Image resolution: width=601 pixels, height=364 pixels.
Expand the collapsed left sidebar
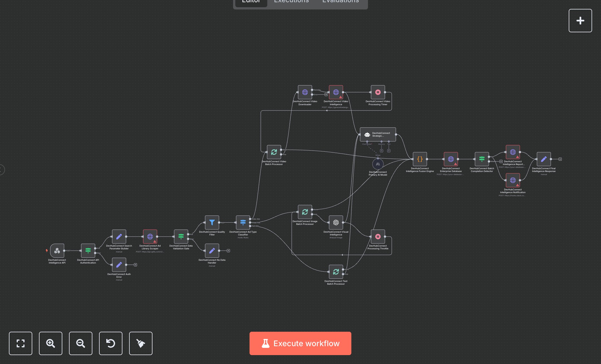pyautogui.click(x=1, y=169)
